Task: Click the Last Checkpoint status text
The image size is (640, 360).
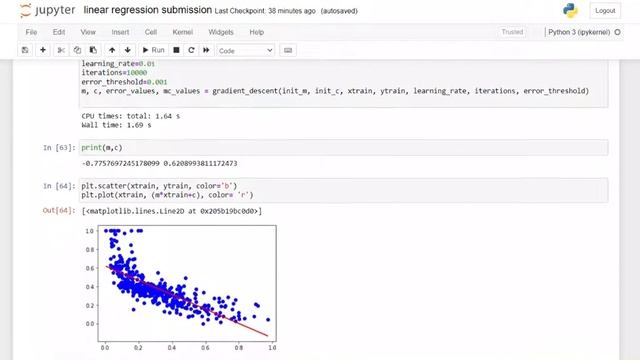Action: coord(265,11)
